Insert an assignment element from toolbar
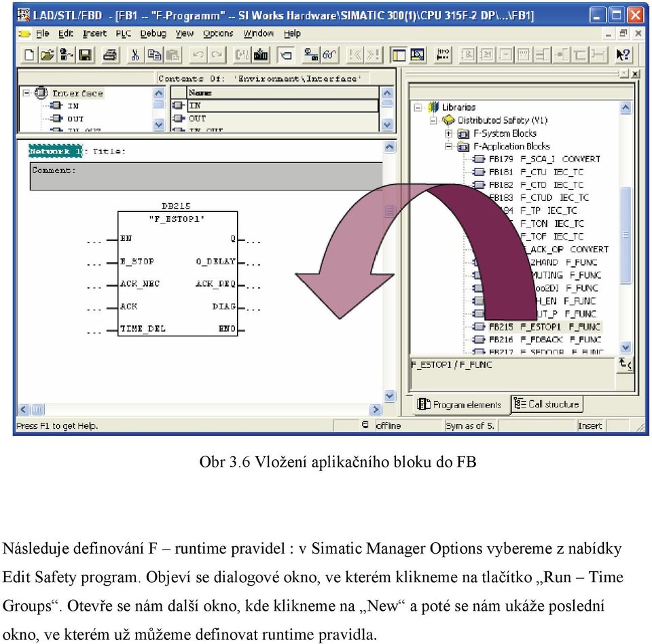 click(505, 55)
